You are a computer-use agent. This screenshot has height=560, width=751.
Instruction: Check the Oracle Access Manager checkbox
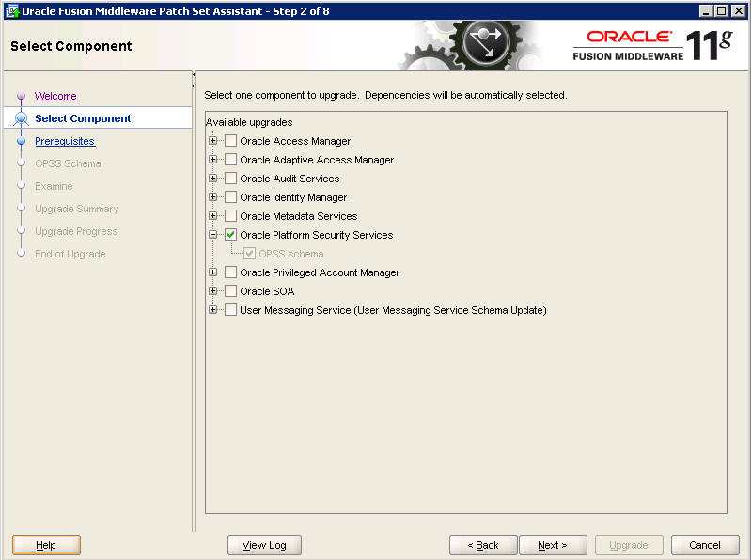coord(231,141)
